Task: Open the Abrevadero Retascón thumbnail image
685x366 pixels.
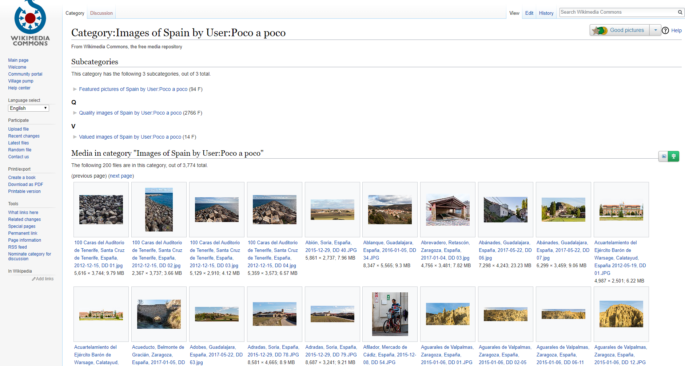Action: pyautogui.click(x=448, y=211)
